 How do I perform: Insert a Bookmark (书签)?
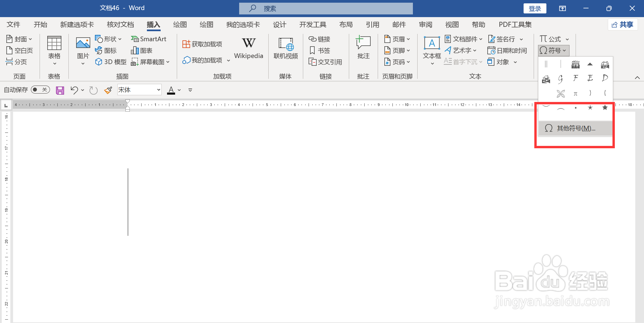320,50
